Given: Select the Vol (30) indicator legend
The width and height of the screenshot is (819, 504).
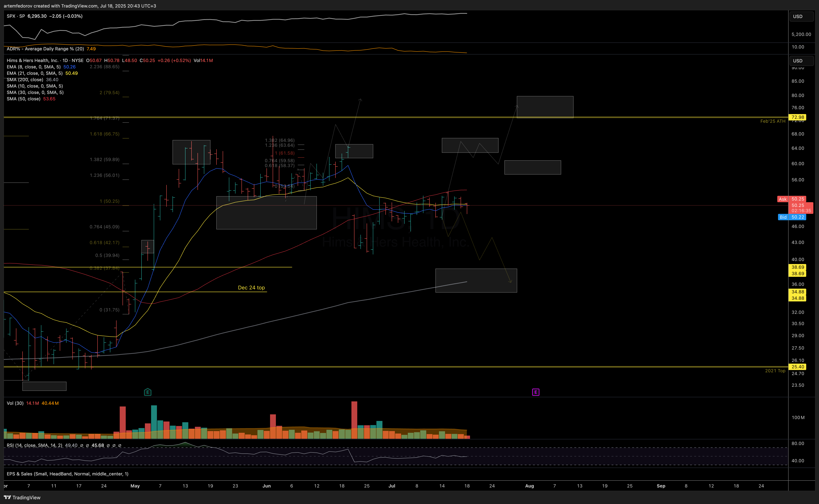Looking at the screenshot, I should (15, 403).
